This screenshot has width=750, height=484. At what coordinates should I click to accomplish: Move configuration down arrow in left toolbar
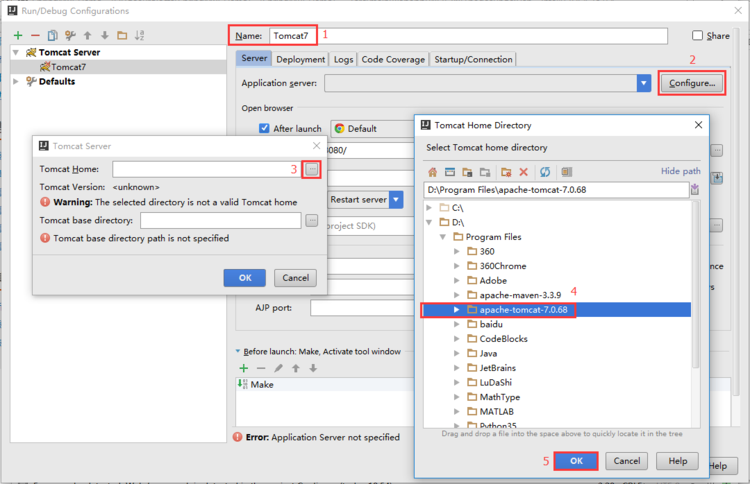(x=105, y=35)
